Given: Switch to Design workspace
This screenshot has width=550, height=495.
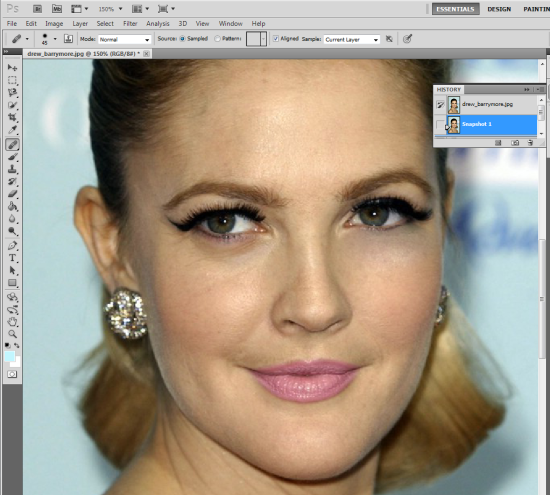Looking at the screenshot, I should point(499,9).
